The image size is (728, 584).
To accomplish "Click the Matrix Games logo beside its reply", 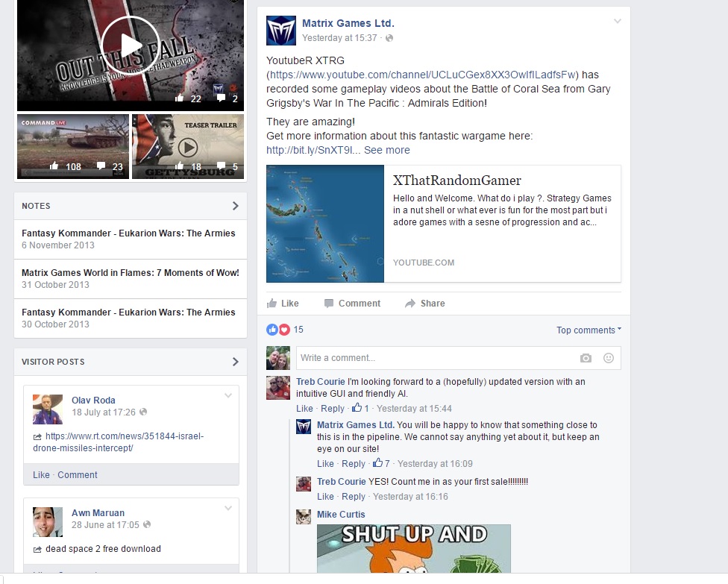I will (304, 427).
